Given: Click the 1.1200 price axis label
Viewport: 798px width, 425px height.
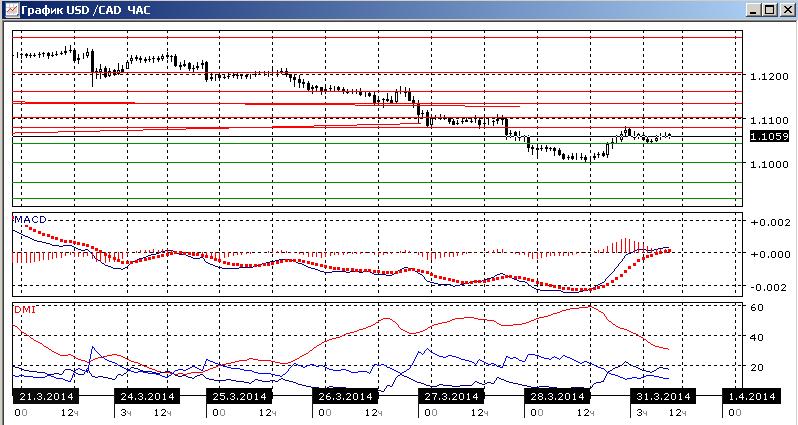Looking at the screenshot, I should 769,76.
